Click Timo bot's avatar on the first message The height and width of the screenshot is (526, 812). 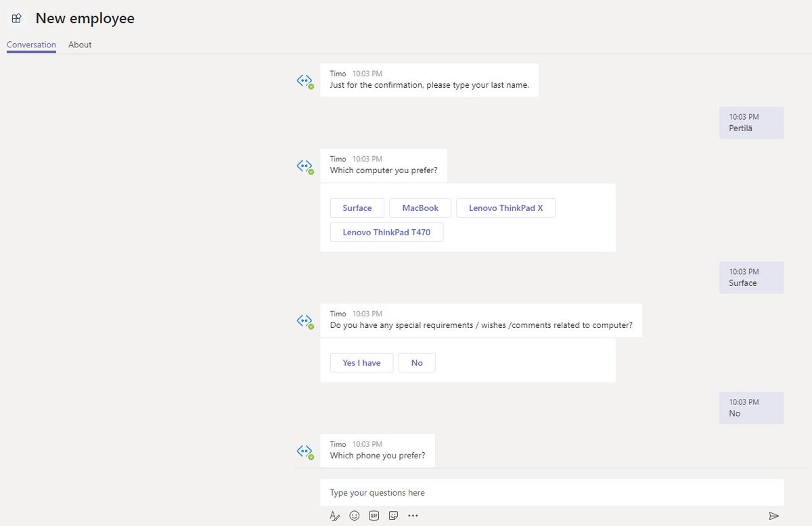[305, 80]
